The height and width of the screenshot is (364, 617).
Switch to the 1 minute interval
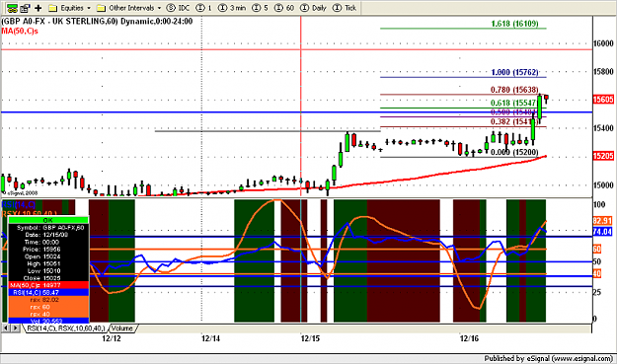(203, 8)
